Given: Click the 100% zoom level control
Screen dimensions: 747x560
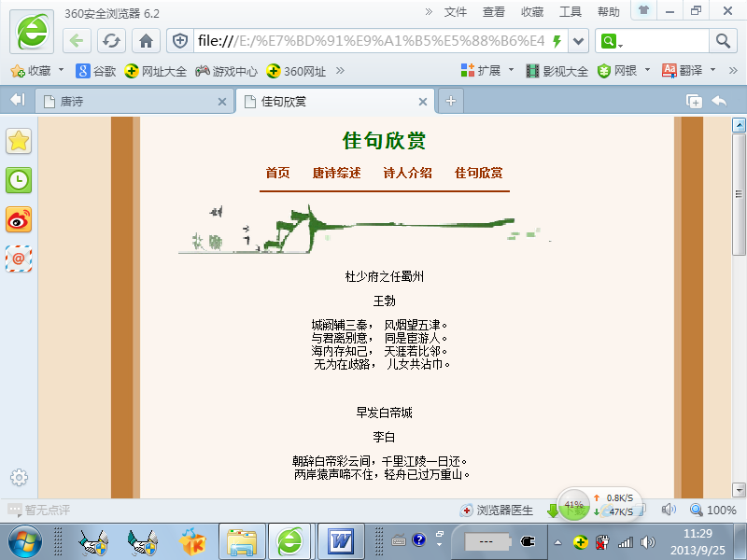Looking at the screenshot, I should [713, 510].
